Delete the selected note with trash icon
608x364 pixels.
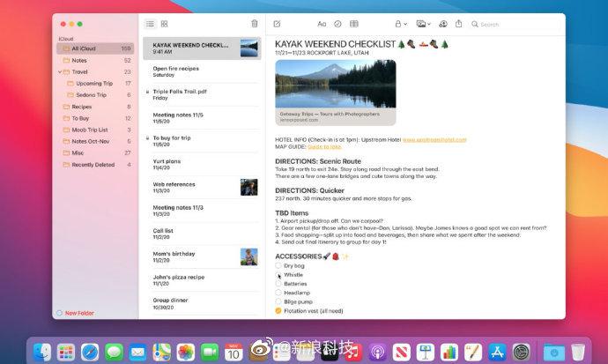coord(255,24)
